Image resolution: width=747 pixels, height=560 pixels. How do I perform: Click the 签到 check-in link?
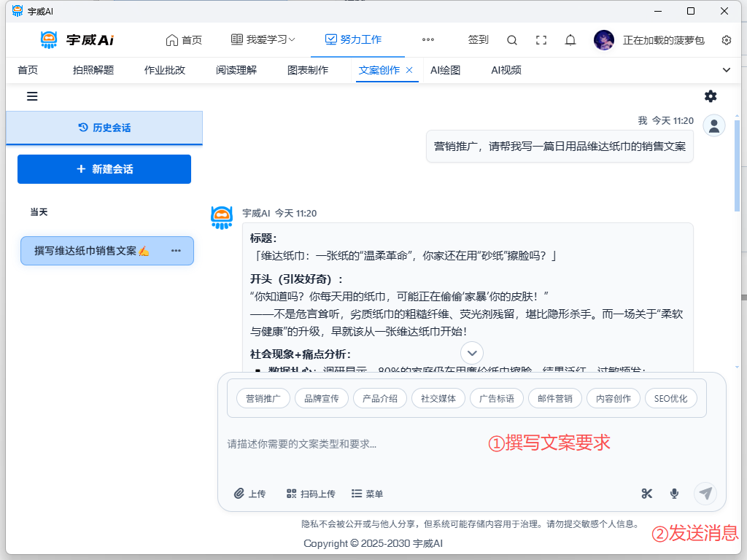click(x=478, y=40)
